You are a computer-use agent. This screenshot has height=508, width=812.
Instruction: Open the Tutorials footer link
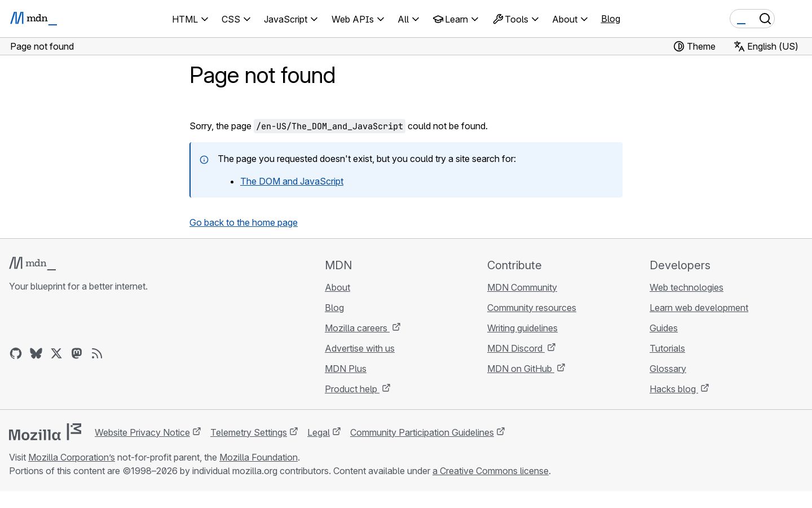667,348
